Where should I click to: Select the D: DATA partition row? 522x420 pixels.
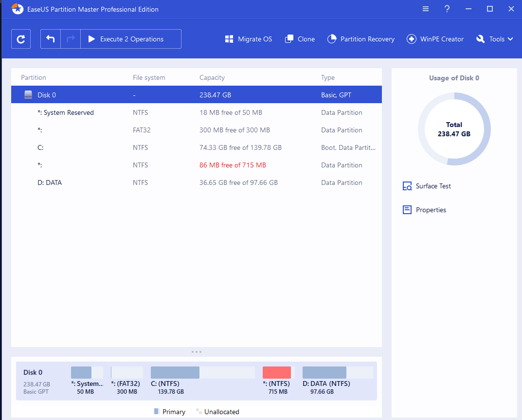coord(197,183)
